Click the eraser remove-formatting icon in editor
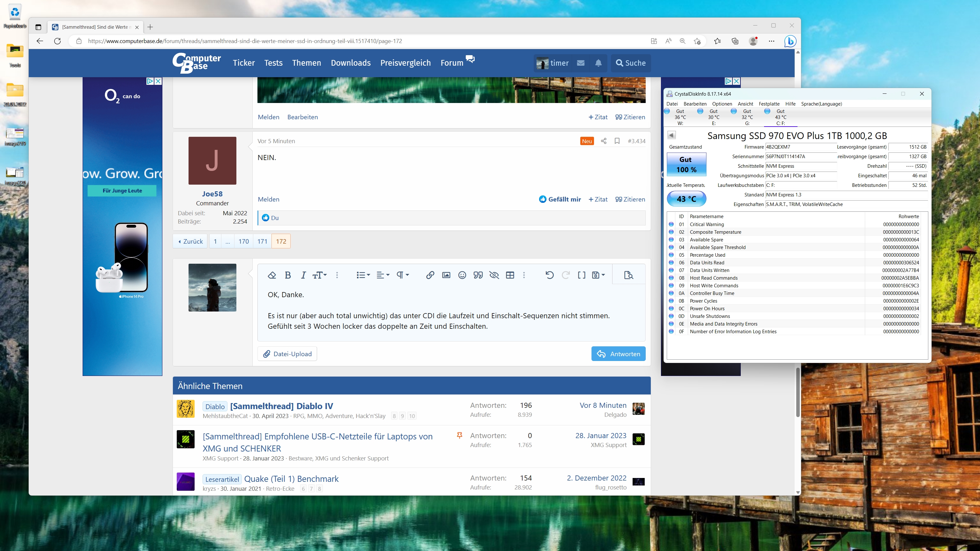 [x=271, y=275]
